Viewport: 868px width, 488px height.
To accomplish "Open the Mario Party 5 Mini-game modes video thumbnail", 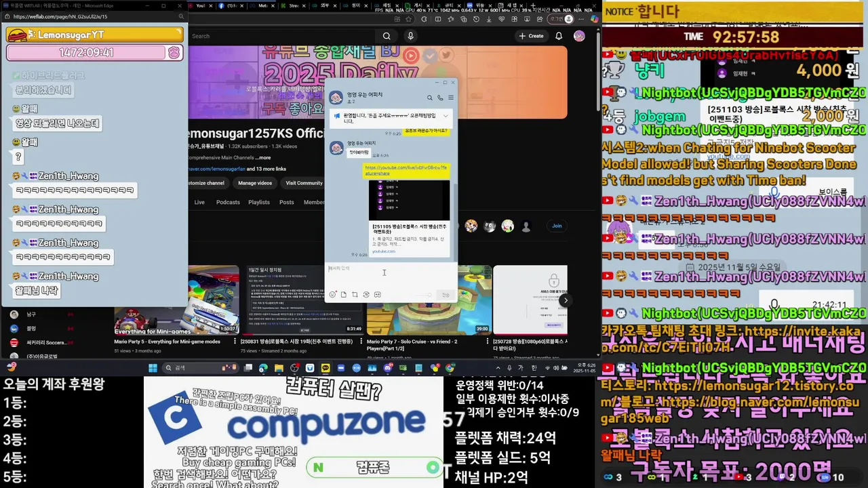I will click(x=176, y=300).
